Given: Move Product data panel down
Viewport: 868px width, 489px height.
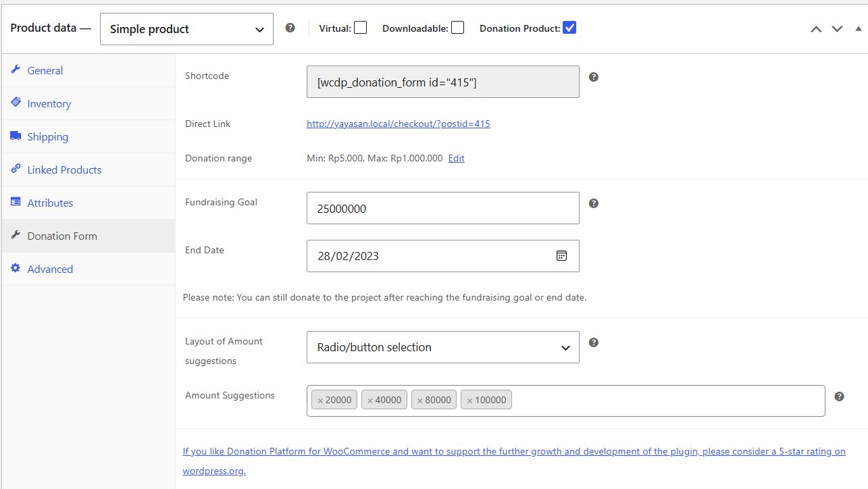Looking at the screenshot, I should click(837, 29).
